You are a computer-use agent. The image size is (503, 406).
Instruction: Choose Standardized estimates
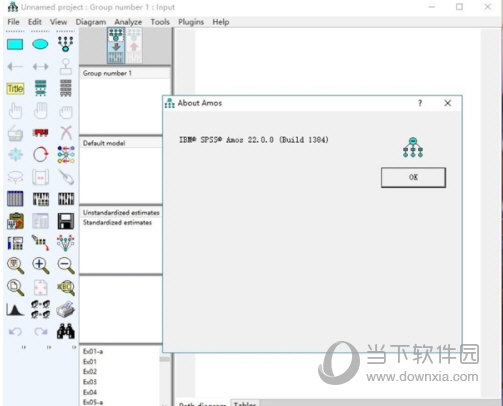pyautogui.click(x=117, y=223)
